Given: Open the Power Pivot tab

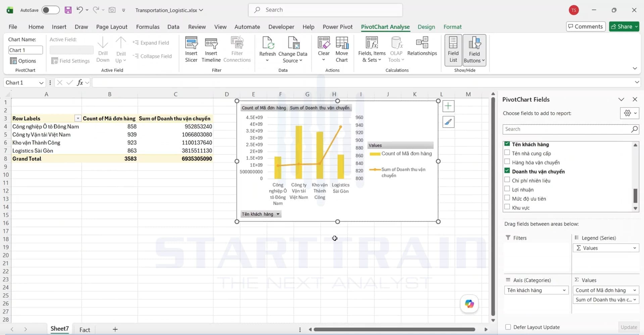Looking at the screenshot, I should 338,27.
